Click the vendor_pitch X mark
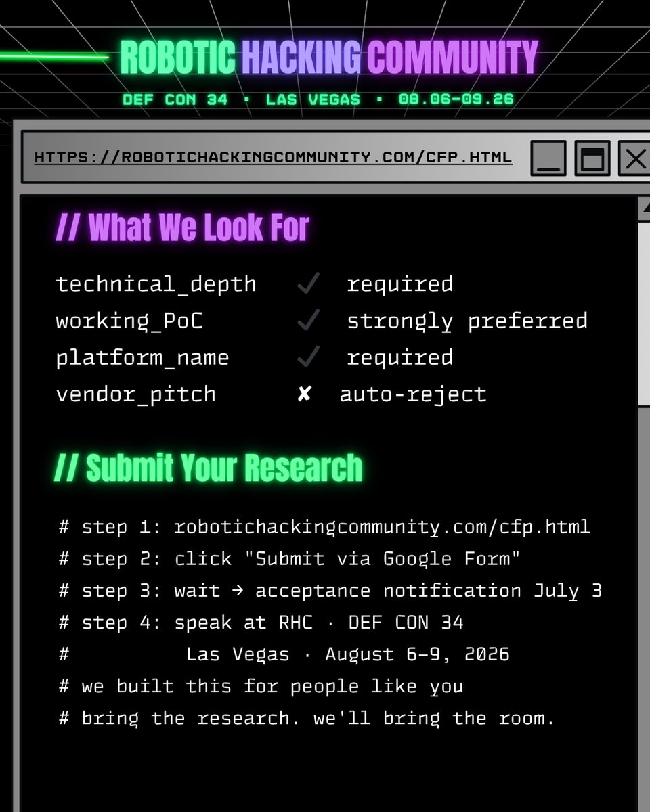The width and height of the screenshot is (650, 812). 304,394
